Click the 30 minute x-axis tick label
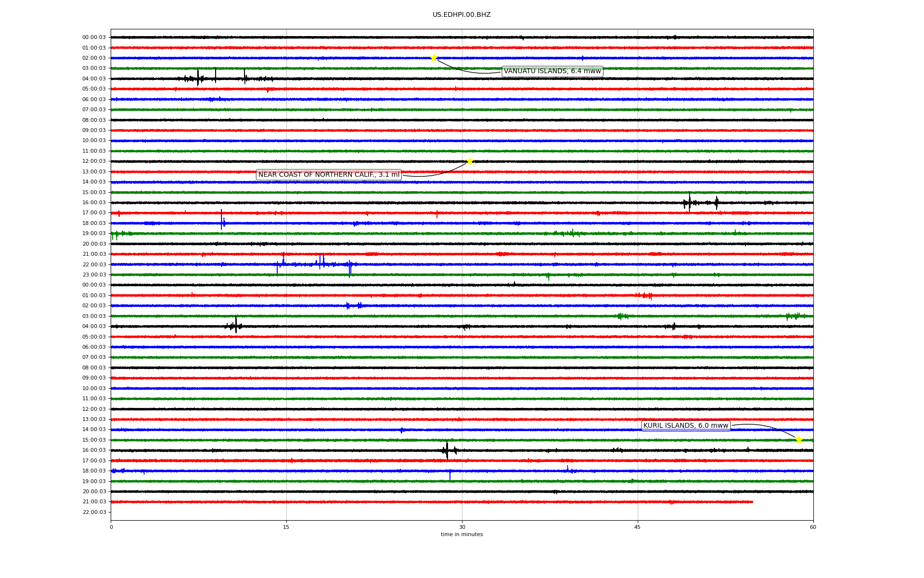Viewport: 924px width, 578px height. pyautogui.click(x=462, y=527)
